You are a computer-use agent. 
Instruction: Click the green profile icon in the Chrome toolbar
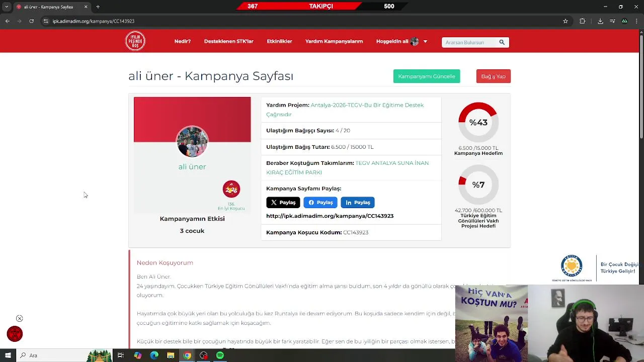pos(624,21)
